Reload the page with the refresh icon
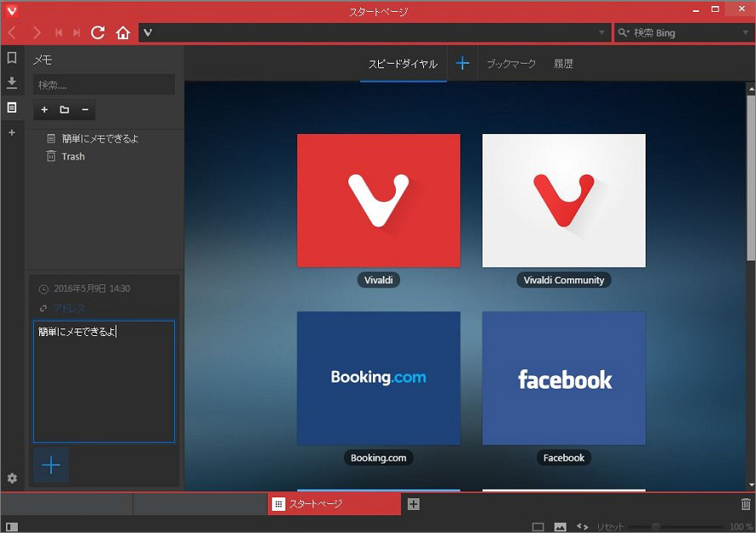756x533 pixels. coord(98,33)
